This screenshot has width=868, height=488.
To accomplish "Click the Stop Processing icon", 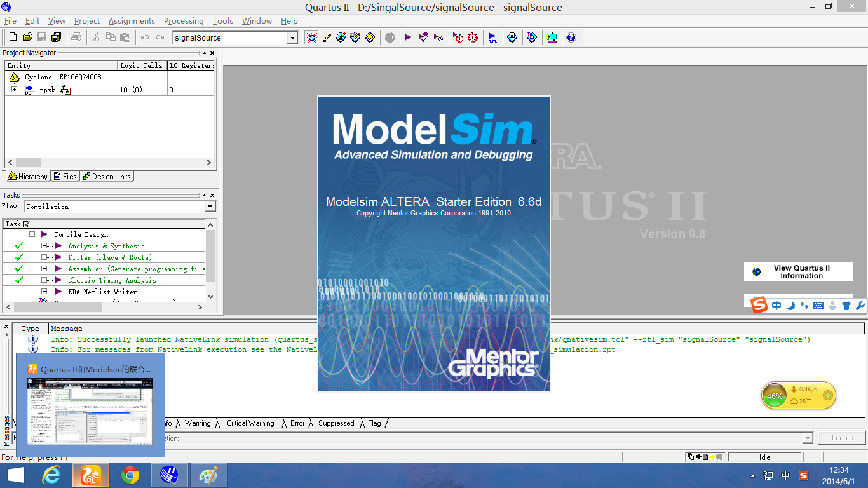I will [x=390, y=37].
